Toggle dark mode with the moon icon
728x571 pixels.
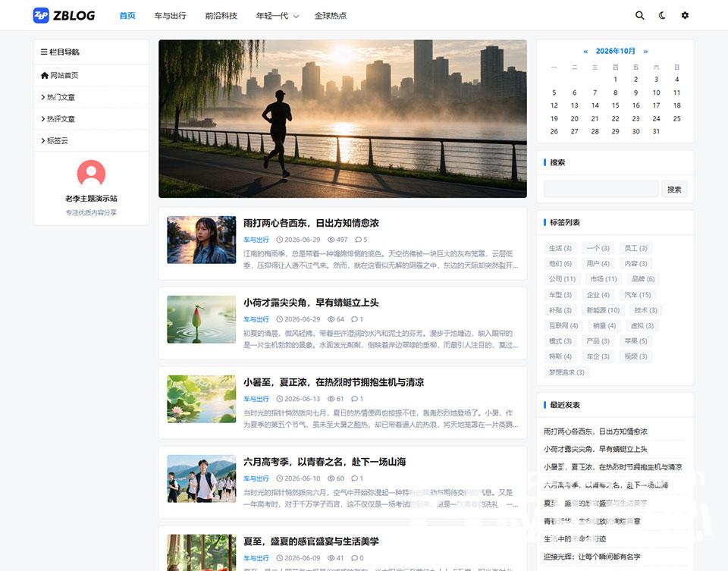click(x=663, y=15)
